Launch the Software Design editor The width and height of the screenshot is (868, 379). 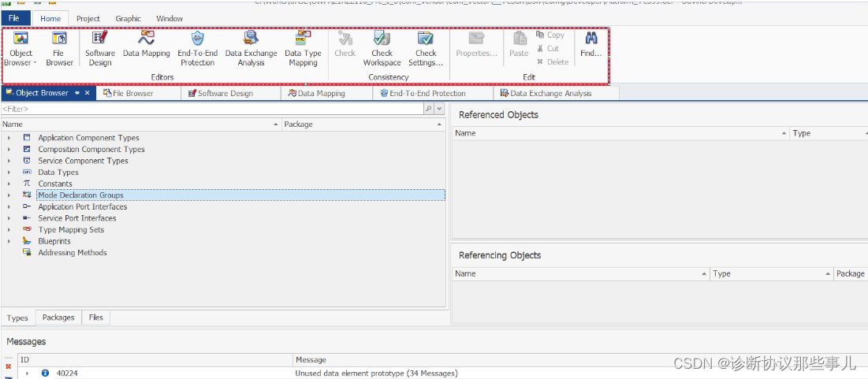99,49
